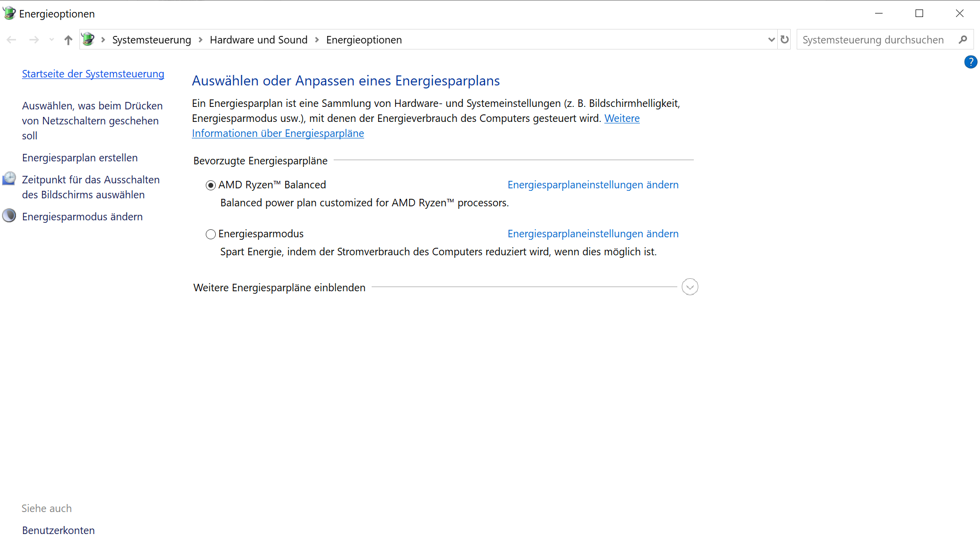980x551 pixels.
Task: Change settings for AMD Ryzen Balanced plan
Action: click(593, 185)
